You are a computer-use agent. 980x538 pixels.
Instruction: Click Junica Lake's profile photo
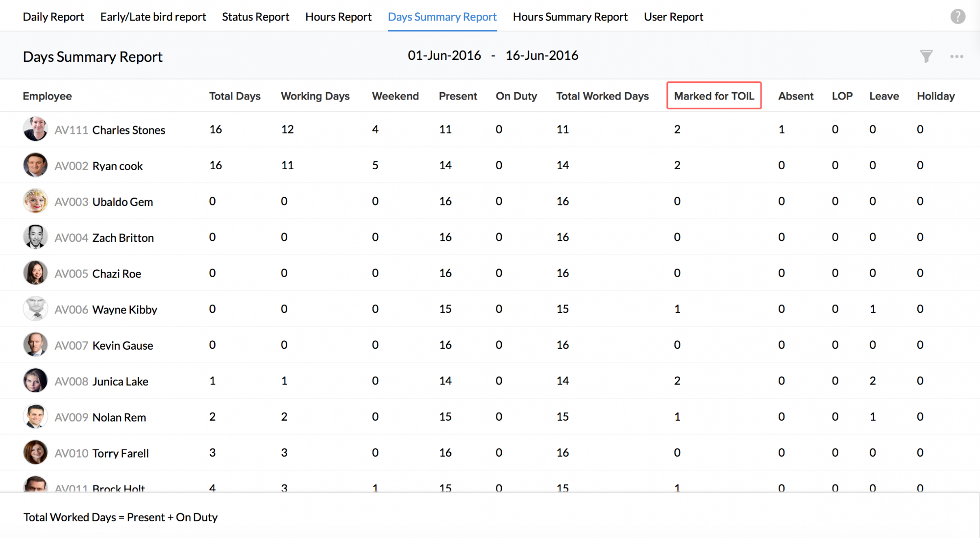click(x=35, y=381)
